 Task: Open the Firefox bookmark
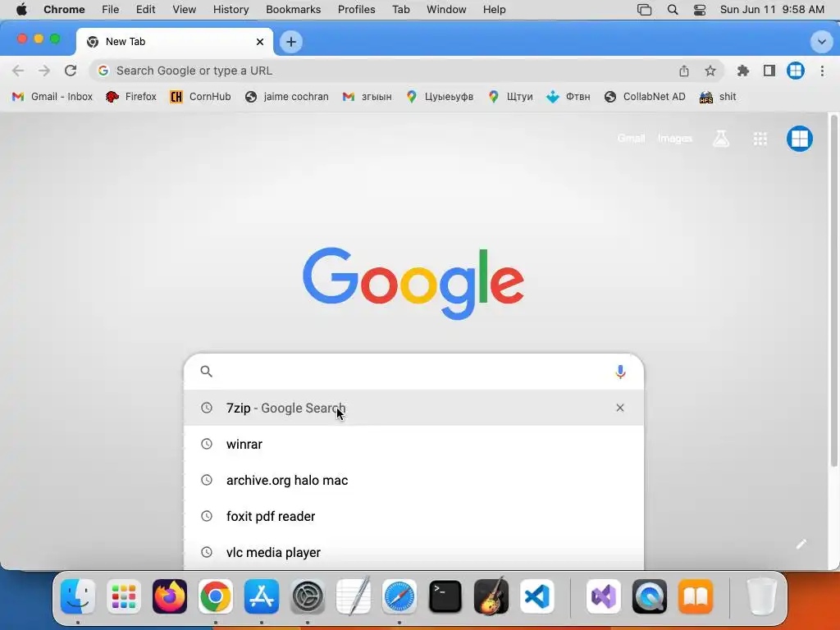[131, 97]
